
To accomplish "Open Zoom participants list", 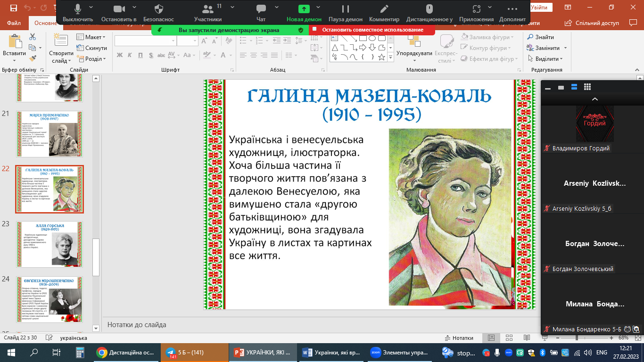I will [x=207, y=13].
